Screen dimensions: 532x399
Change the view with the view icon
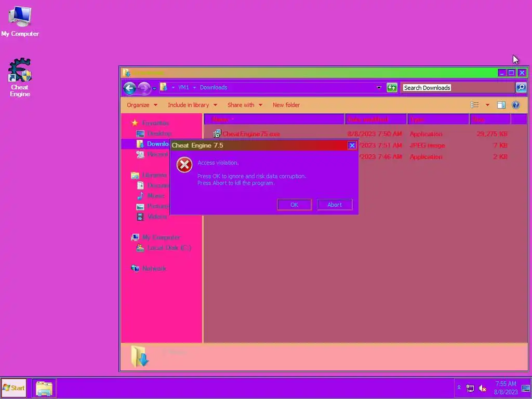click(475, 105)
